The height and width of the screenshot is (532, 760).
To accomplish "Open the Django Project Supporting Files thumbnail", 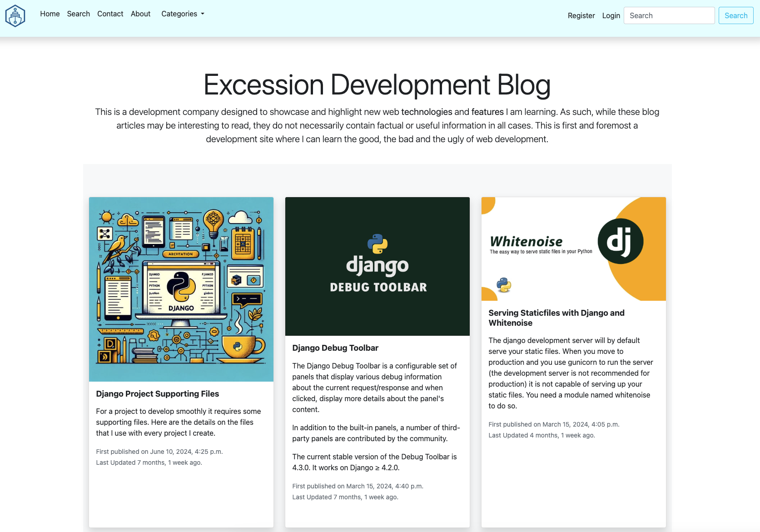I will coord(181,289).
